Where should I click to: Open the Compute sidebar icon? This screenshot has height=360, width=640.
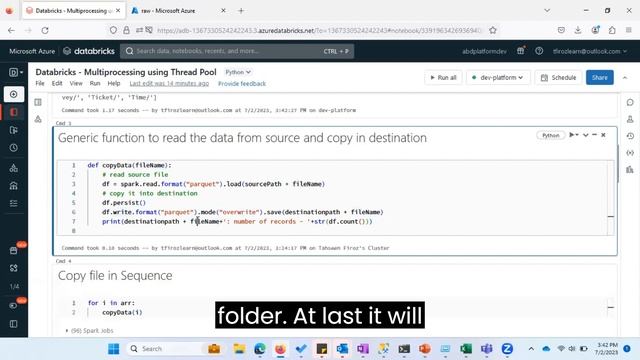click(x=14, y=186)
